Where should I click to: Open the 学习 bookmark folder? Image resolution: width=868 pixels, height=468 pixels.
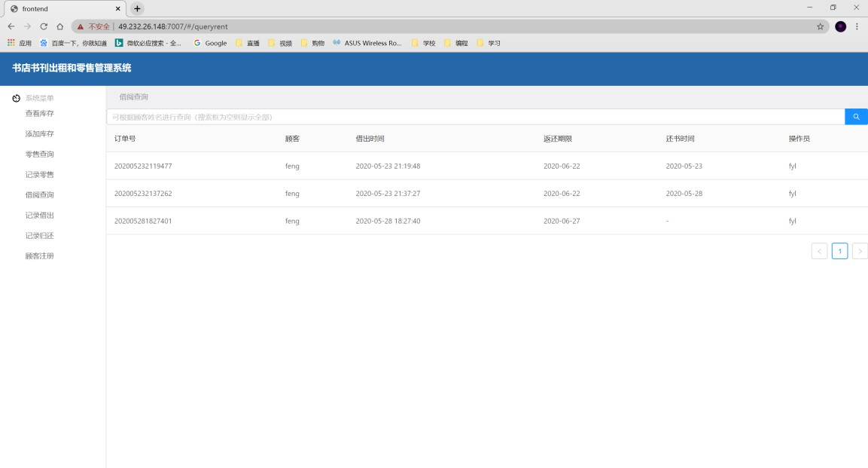(489, 43)
